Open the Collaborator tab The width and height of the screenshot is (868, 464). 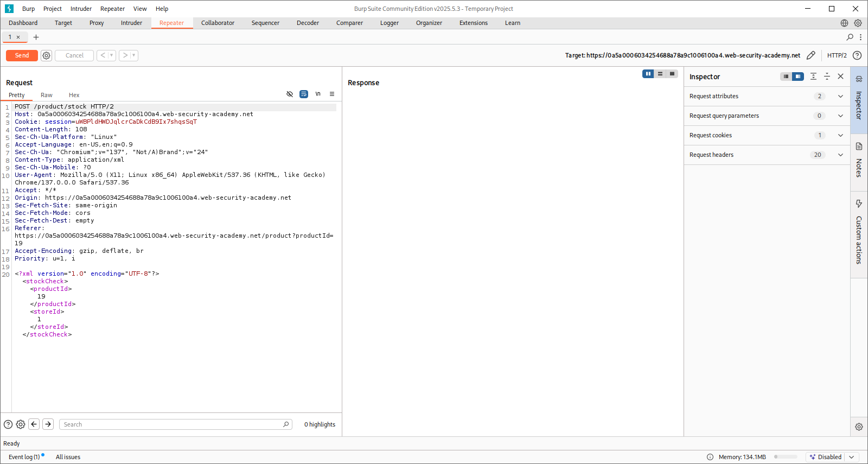[218, 23]
